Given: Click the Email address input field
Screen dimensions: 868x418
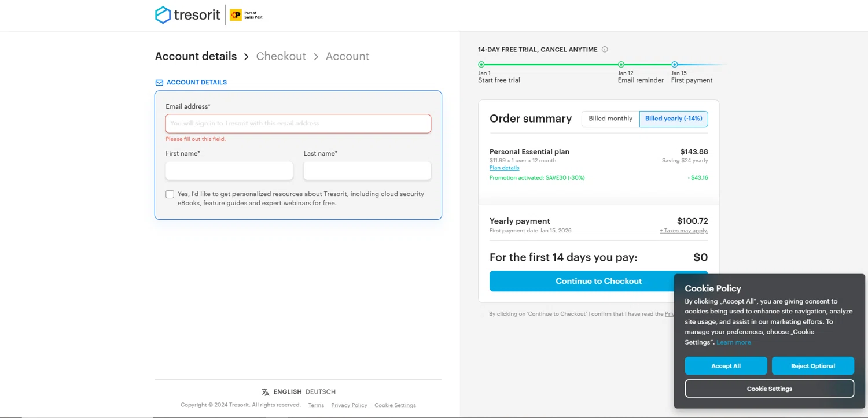Looking at the screenshot, I should tap(298, 124).
